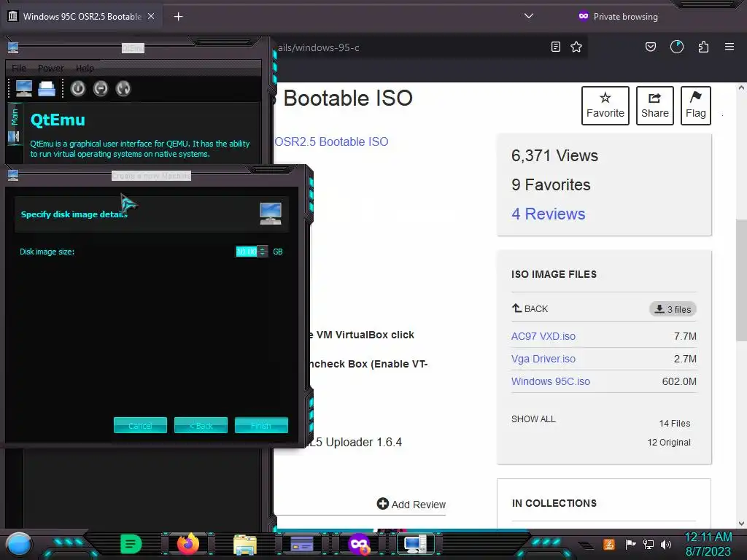Viewport: 747px width, 560px height.
Task: Click the Disk image size value field
Action: coord(247,252)
